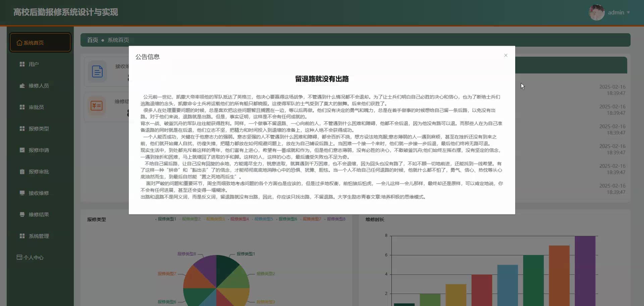
Task: Open the 系统管理 sidebar menu
Action: [x=40, y=236]
